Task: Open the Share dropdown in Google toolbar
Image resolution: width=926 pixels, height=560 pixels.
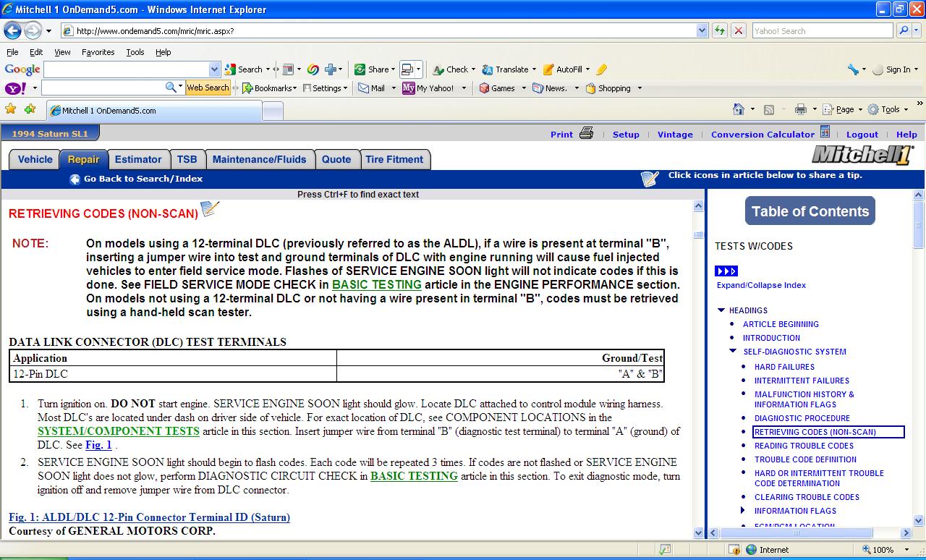Action: coord(393,70)
